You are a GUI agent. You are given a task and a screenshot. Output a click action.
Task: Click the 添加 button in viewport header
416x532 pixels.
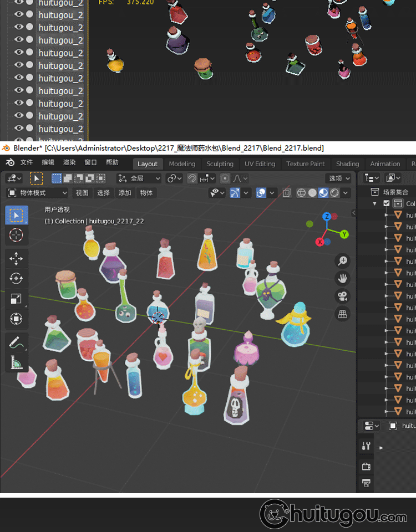tap(125, 193)
